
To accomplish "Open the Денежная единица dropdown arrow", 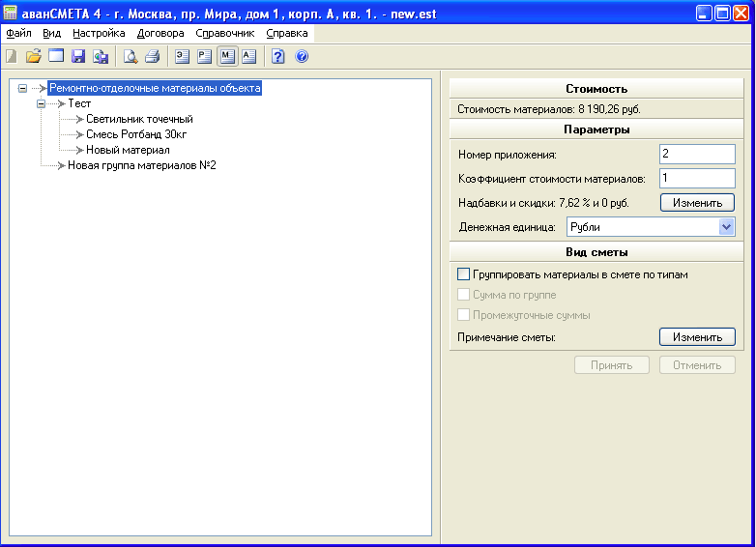I will coord(726,226).
